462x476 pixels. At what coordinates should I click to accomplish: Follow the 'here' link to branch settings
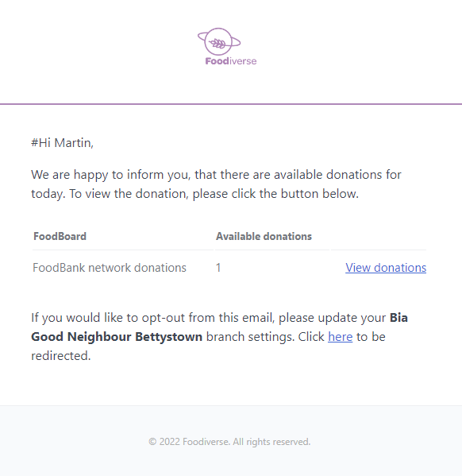[340, 337]
